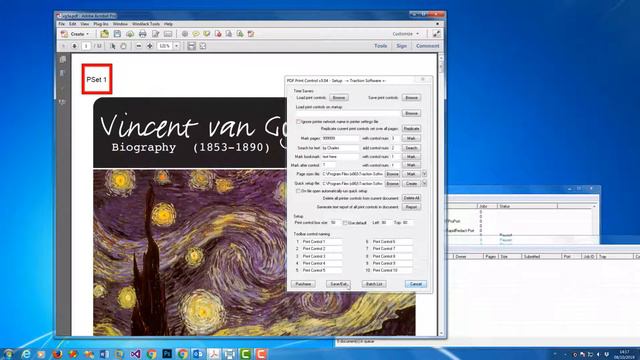Viewport: 640px width, 360px height.
Task: Click Browse next to Save print controls
Action: coord(411,98)
